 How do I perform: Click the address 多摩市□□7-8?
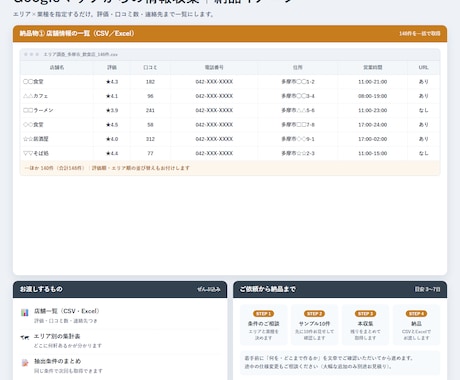[298, 125]
